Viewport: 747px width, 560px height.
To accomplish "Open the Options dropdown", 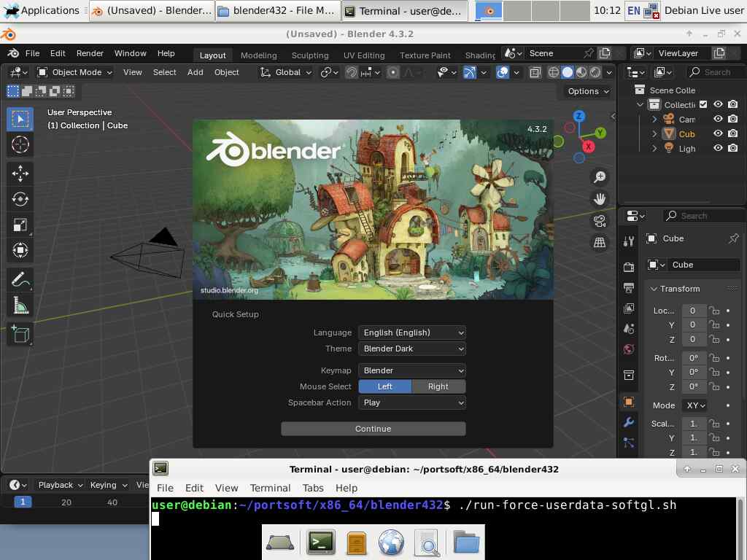I will coord(588,91).
